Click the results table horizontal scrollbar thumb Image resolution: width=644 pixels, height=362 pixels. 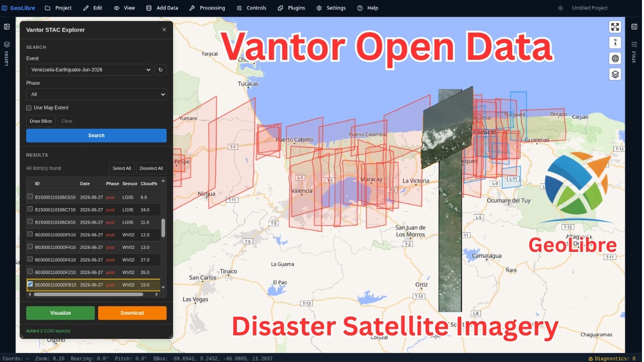point(89,294)
